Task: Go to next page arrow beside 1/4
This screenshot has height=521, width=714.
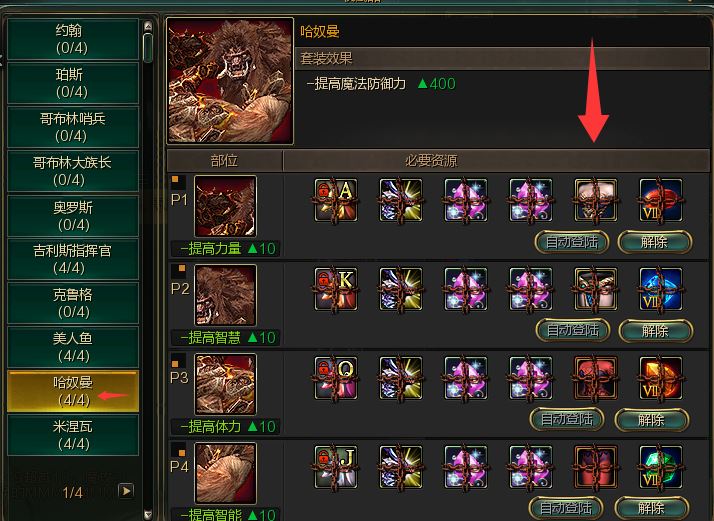Action: tap(126, 491)
